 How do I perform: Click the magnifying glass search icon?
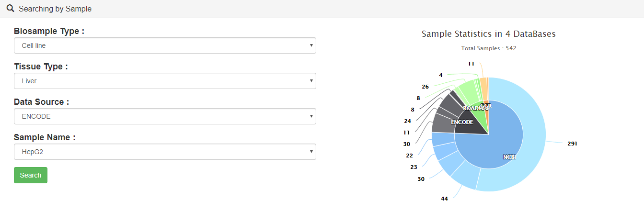click(x=10, y=9)
